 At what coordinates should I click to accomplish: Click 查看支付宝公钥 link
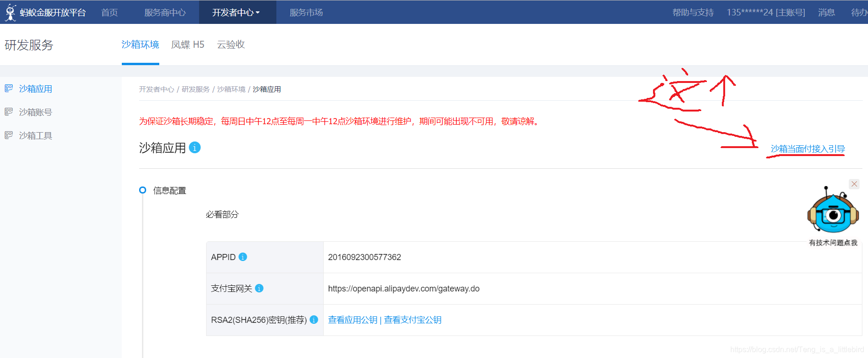coord(413,320)
